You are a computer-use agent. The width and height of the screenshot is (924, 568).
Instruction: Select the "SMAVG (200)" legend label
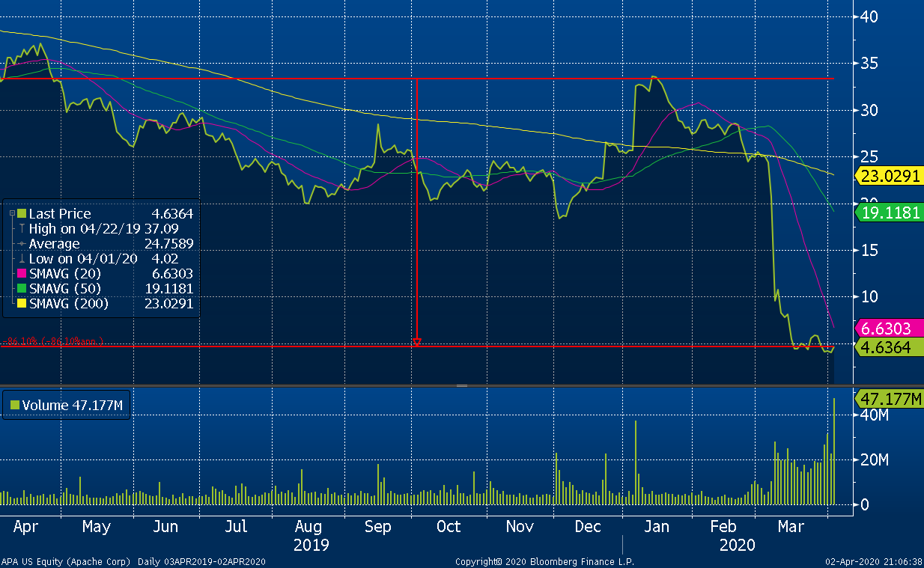click(69, 304)
